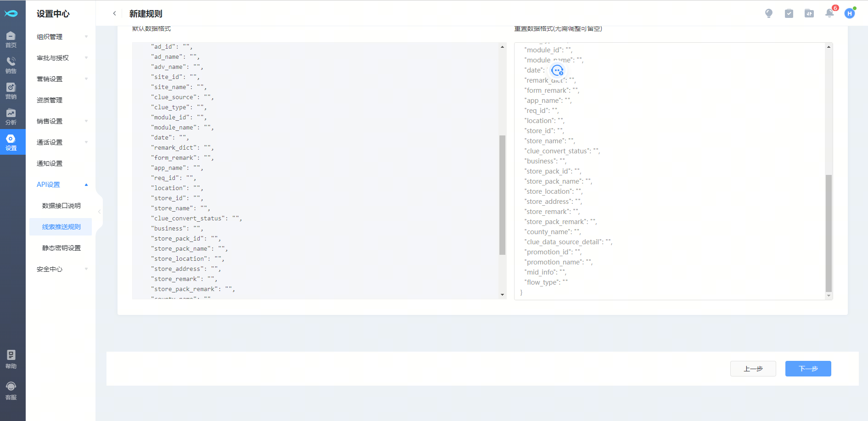Collapse the API设置 menu
This screenshot has height=421, width=868.
click(62, 185)
